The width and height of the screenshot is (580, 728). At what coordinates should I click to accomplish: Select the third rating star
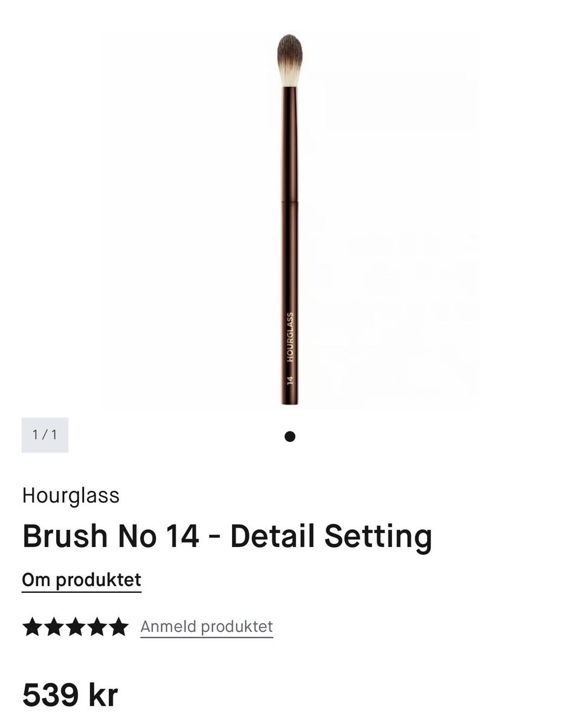(76, 627)
